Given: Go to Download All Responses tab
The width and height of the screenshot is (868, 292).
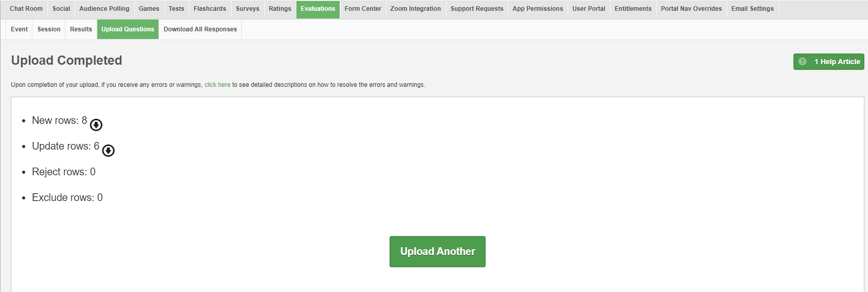Looking at the screenshot, I should point(200,29).
